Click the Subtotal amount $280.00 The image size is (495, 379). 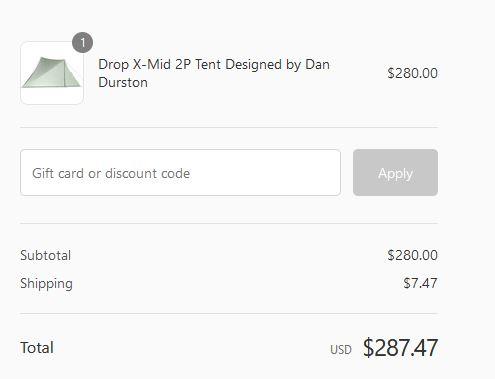(x=412, y=255)
